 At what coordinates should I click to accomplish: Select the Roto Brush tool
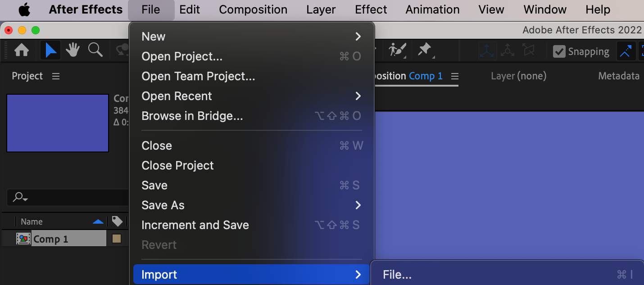[398, 50]
